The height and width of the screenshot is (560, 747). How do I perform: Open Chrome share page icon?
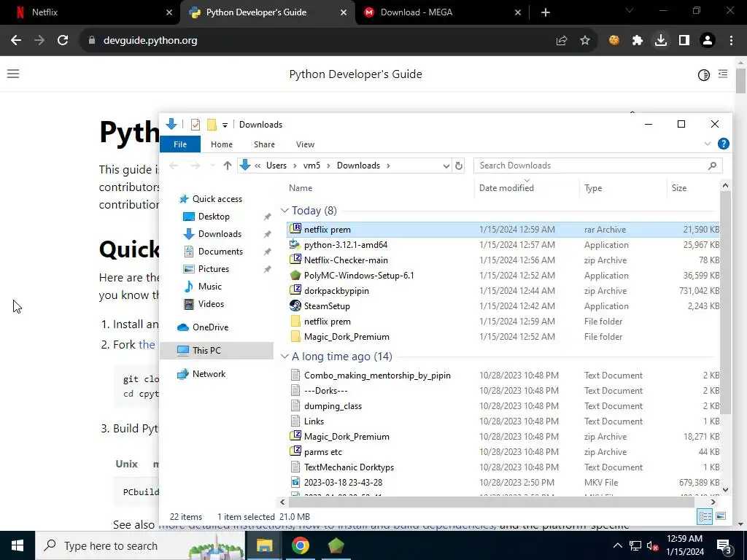tap(562, 41)
